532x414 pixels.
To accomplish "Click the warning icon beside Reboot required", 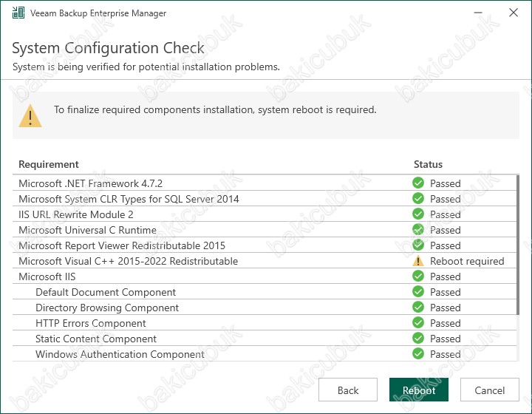I will click(x=418, y=261).
